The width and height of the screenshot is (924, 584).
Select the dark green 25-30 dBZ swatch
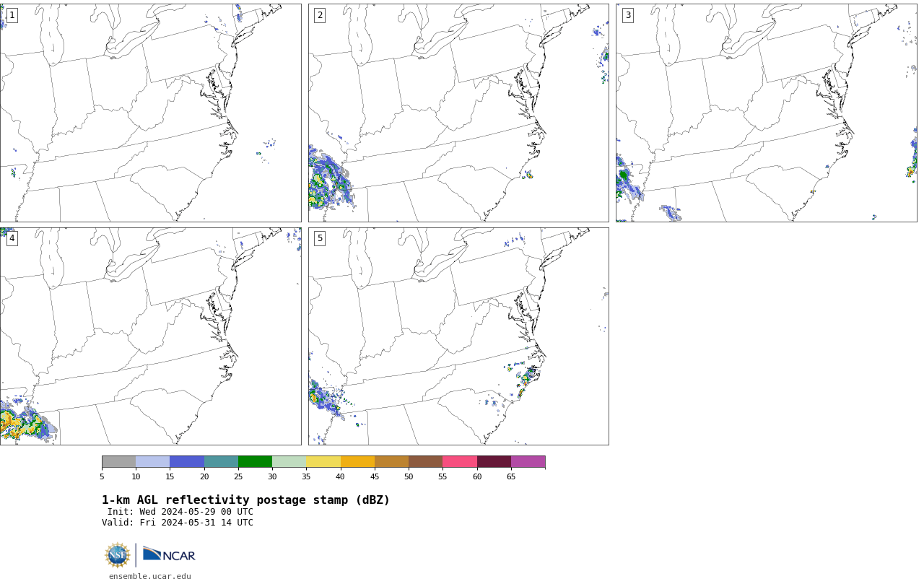pos(256,462)
